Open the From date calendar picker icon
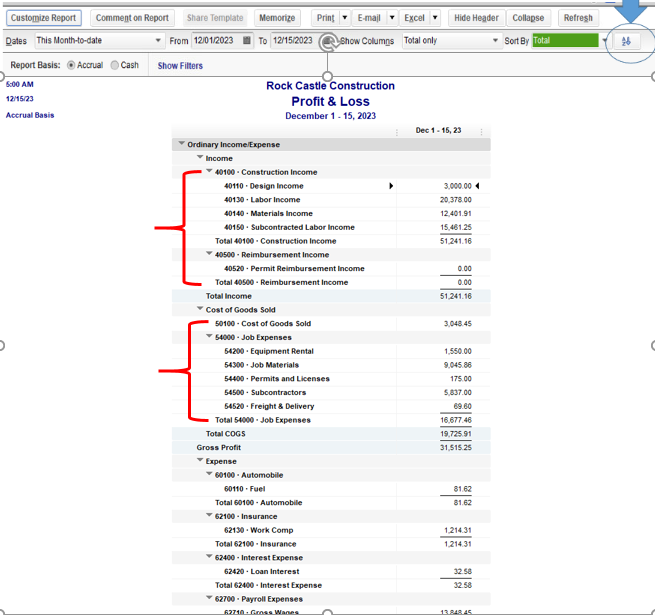 click(x=247, y=41)
